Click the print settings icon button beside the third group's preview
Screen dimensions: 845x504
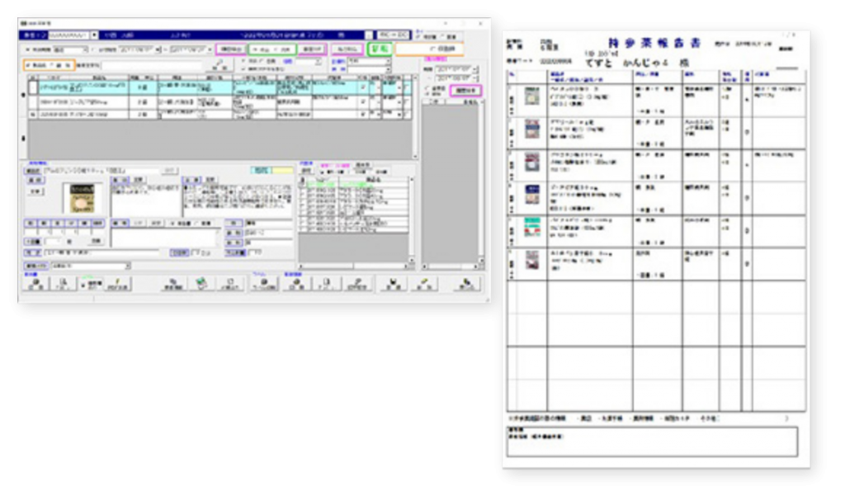(x=356, y=284)
